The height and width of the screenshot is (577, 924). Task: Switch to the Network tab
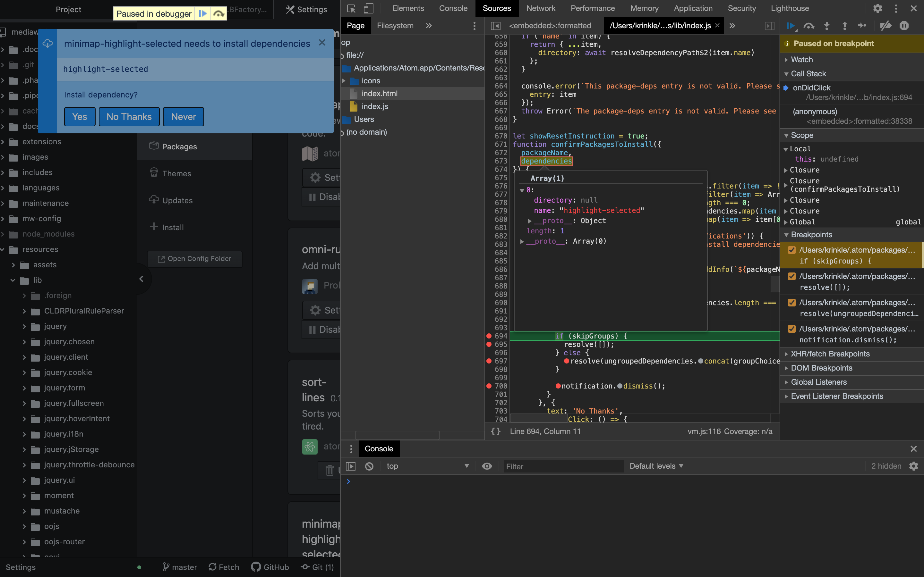[x=541, y=8]
